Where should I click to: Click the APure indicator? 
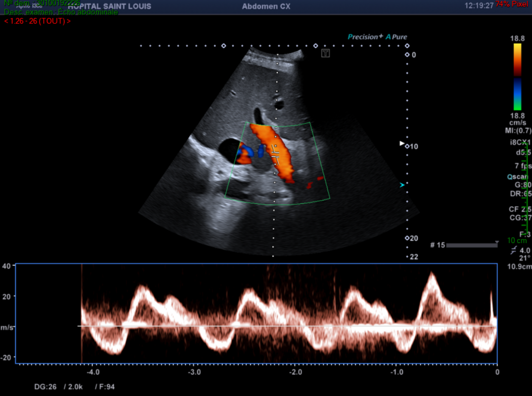(396, 37)
